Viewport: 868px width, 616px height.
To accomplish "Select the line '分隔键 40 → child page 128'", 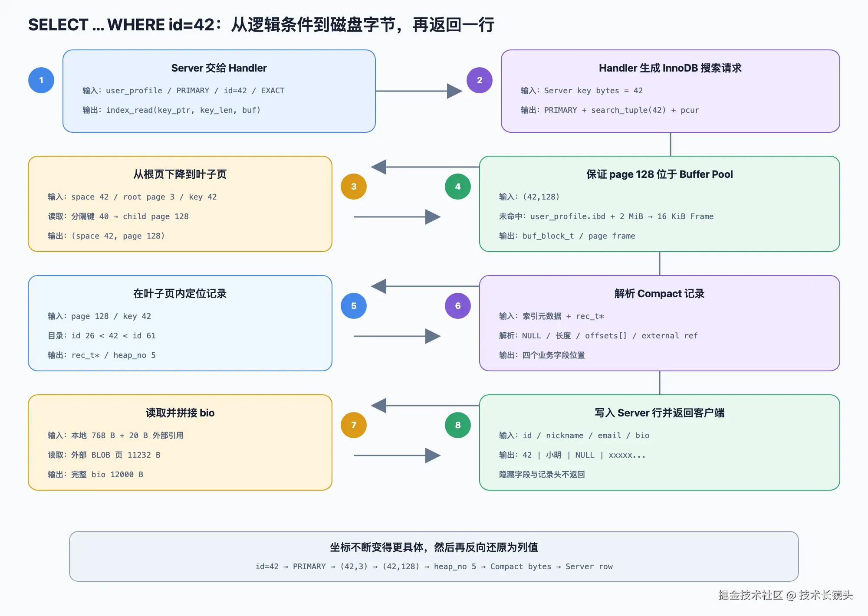I will coord(130,216).
